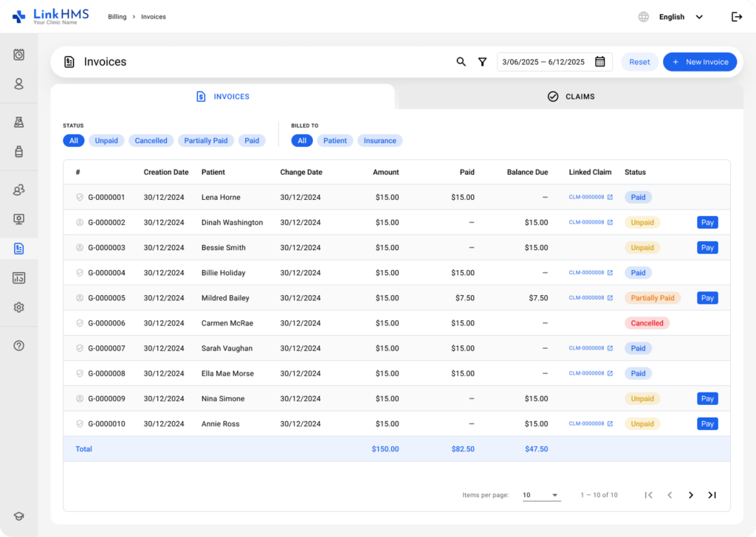
Task: Switch to the Invoices tab
Action: (223, 97)
